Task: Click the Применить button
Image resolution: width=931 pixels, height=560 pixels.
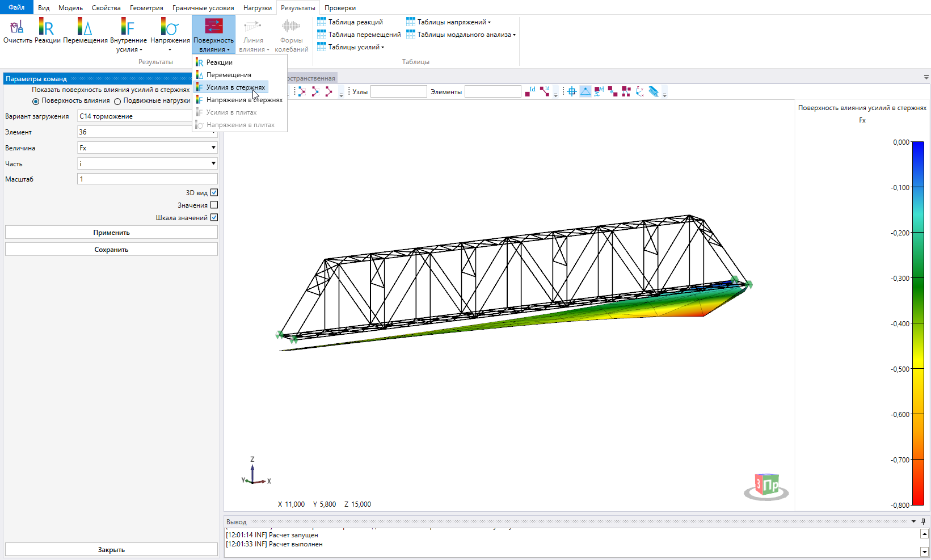Action: [111, 233]
